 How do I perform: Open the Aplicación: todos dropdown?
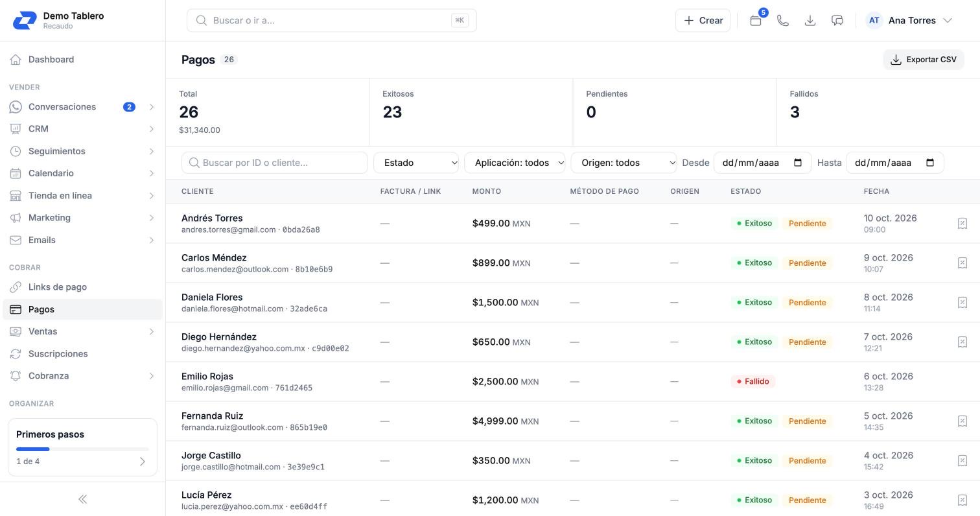click(x=515, y=163)
